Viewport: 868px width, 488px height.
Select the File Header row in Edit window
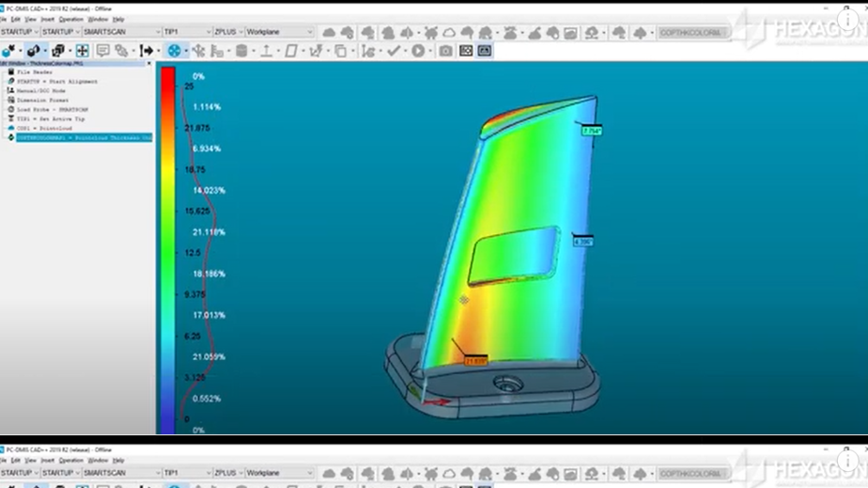pyautogui.click(x=35, y=72)
